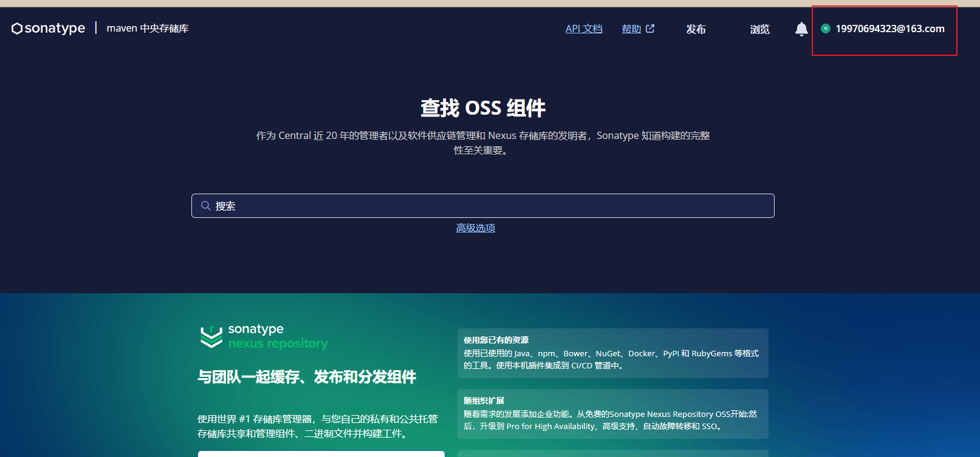Click the external link icon beside 帮助
The height and width of the screenshot is (457, 980).
click(650, 29)
